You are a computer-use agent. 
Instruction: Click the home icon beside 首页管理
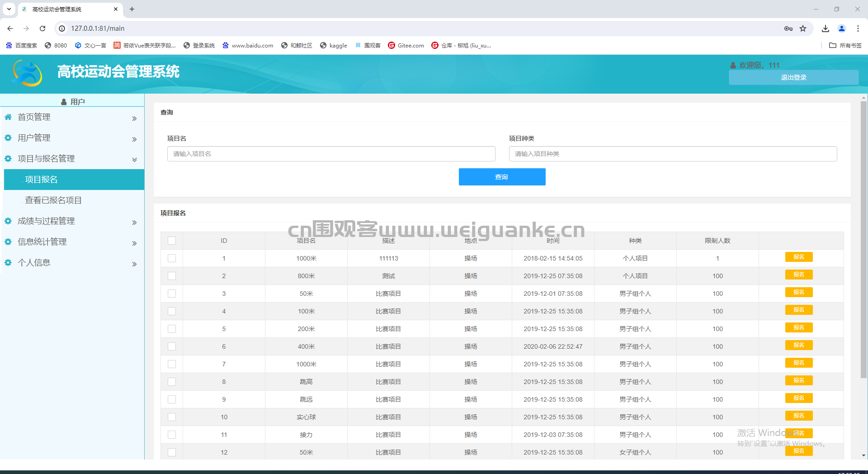pyautogui.click(x=8, y=117)
